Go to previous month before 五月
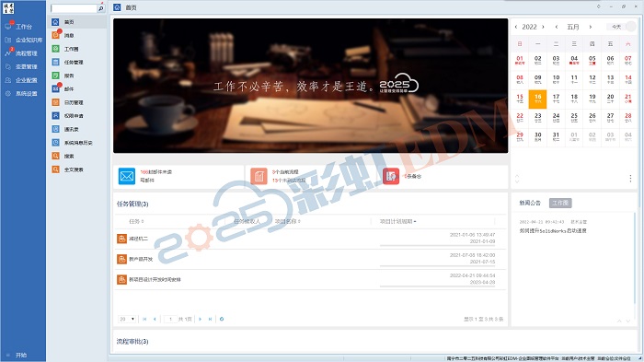 [x=557, y=27]
